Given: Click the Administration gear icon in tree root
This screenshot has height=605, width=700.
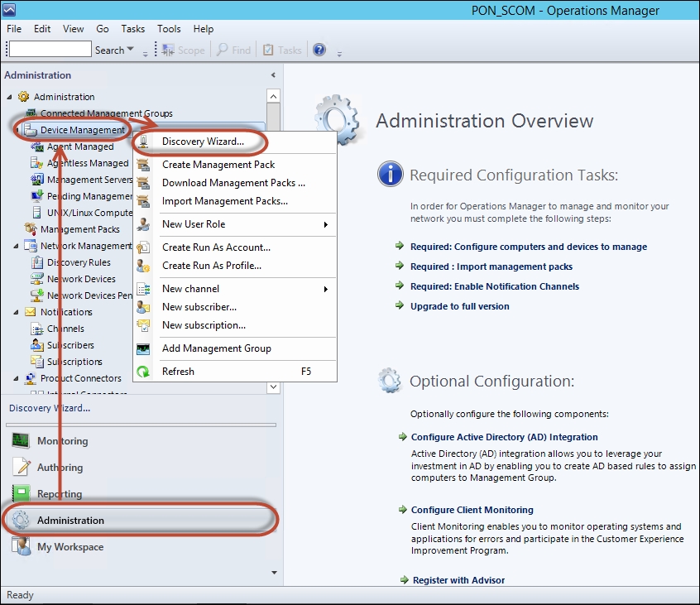Looking at the screenshot, I should point(23,97).
